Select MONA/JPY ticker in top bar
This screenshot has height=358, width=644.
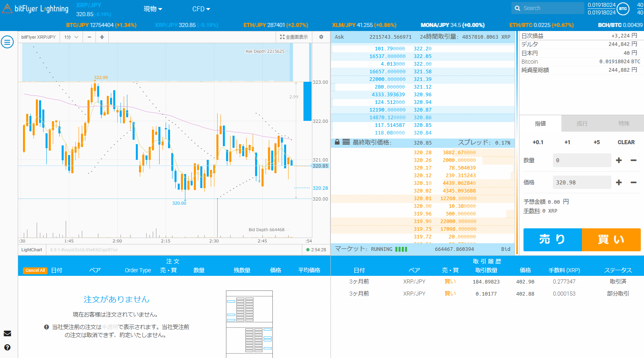click(453, 25)
